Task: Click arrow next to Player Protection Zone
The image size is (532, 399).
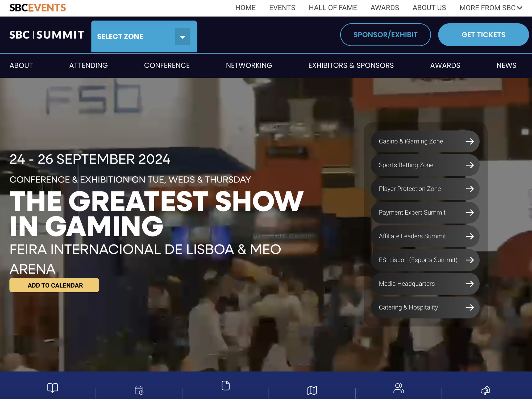Action: pos(470,189)
